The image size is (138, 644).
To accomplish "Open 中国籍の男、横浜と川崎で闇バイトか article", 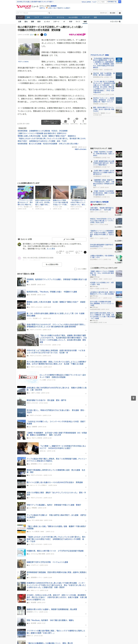I will tap(55, 551).
